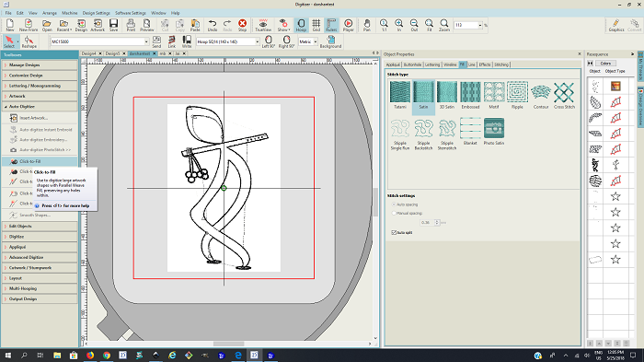Viewport: 644px width, 362px height.
Task: Open the Metric units dropdown
Action: (x=316, y=41)
